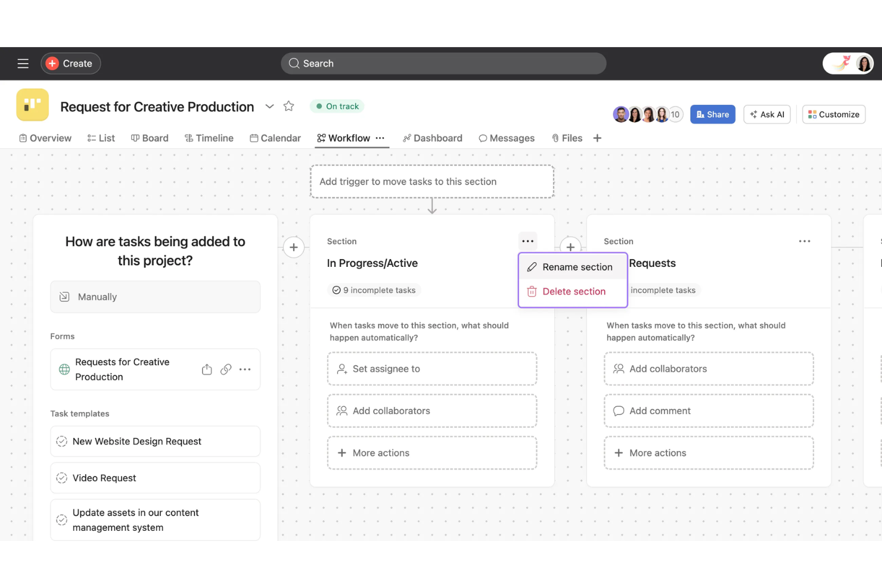Click the Set assignee to action
Image resolution: width=882 pixels, height=588 pixels.
coord(431,369)
